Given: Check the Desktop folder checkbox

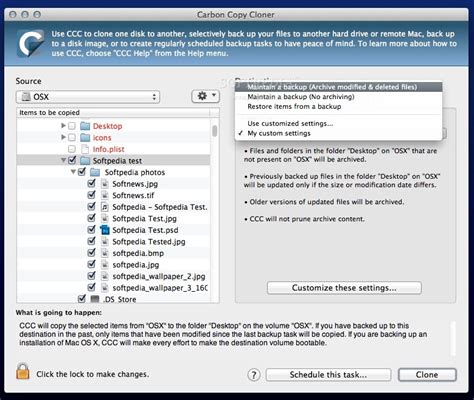Looking at the screenshot, I should pyautogui.click(x=72, y=126).
